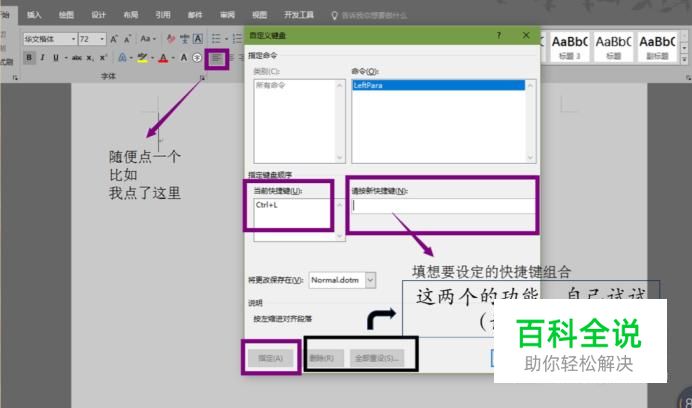Image resolution: width=692 pixels, height=408 pixels.
Task: Click the categories list vertical scrollbar
Action: (340, 121)
